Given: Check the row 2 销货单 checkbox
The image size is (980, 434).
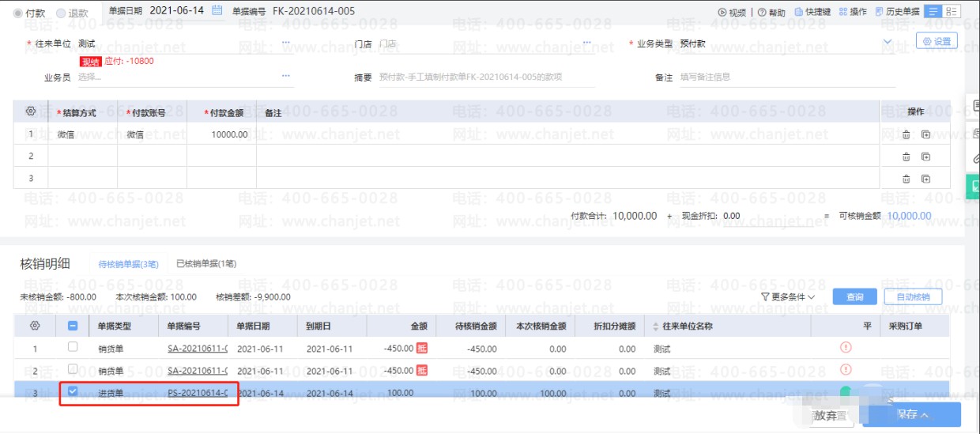Looking at the screenshot, I should point(73,369).
